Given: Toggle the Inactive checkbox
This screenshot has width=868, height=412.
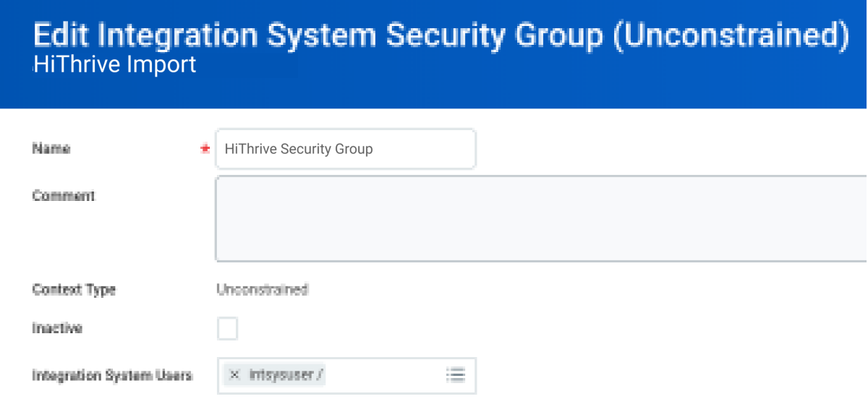Looking at the screenshot, I should [227, 329].
